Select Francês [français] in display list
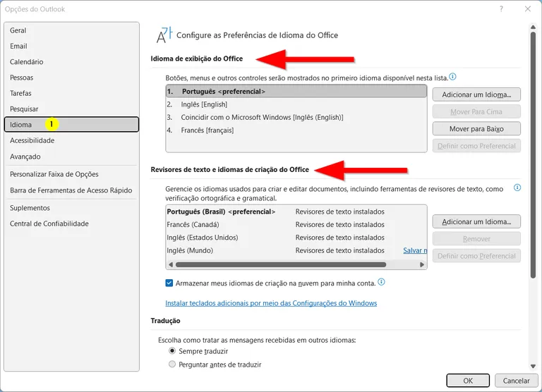Screen dimensions: 542x392 point(296,130)
